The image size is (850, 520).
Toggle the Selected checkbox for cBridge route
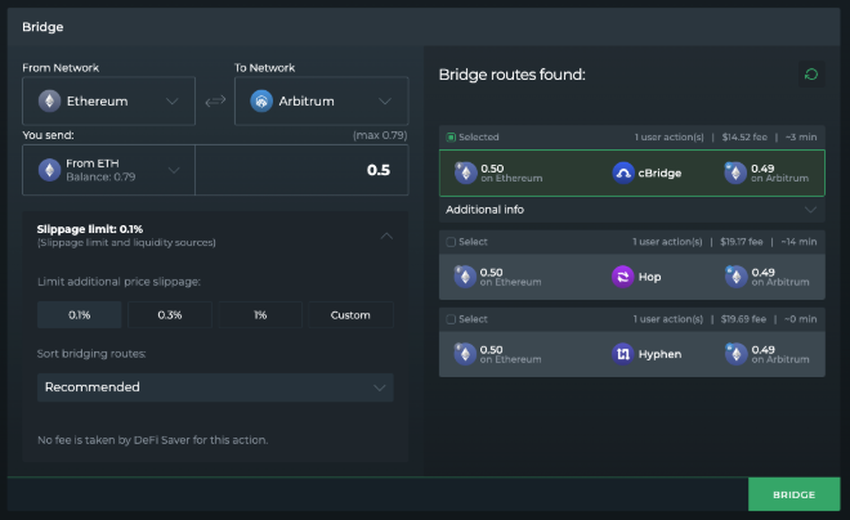(x=451, y=137)
